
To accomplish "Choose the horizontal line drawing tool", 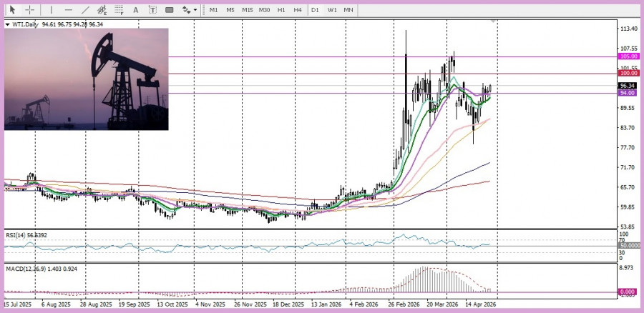I will tap(69, 10).
